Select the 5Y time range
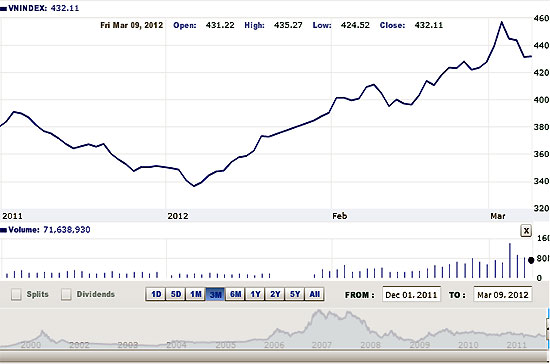Image resolution: width=550 pixels, height=364 pixels. coord(295,294)
